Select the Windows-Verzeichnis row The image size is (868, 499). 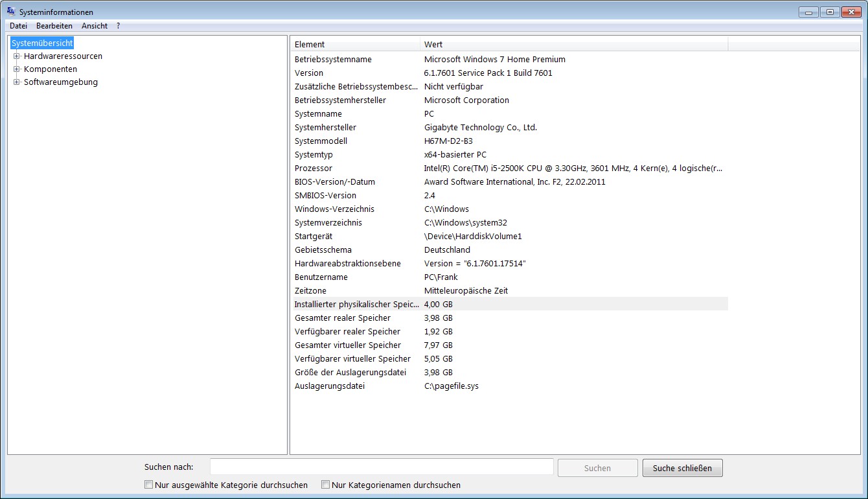pyautogui.click(x=509, y=209)
